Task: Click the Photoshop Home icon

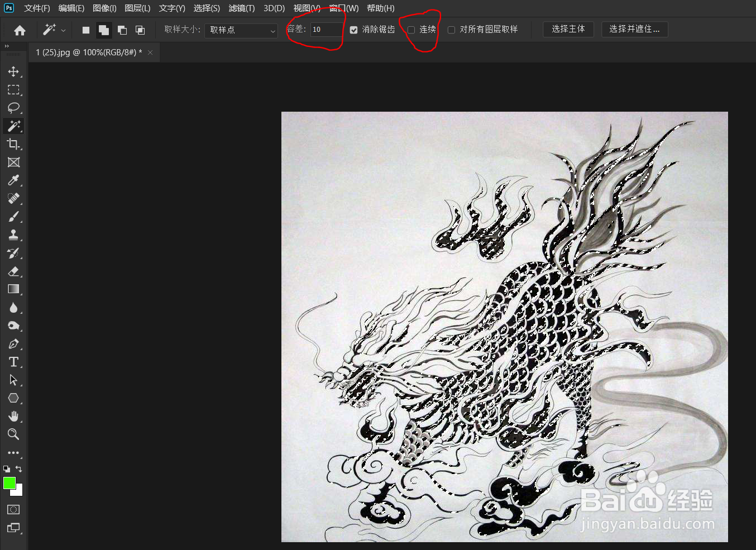Action: coord(20,29)
